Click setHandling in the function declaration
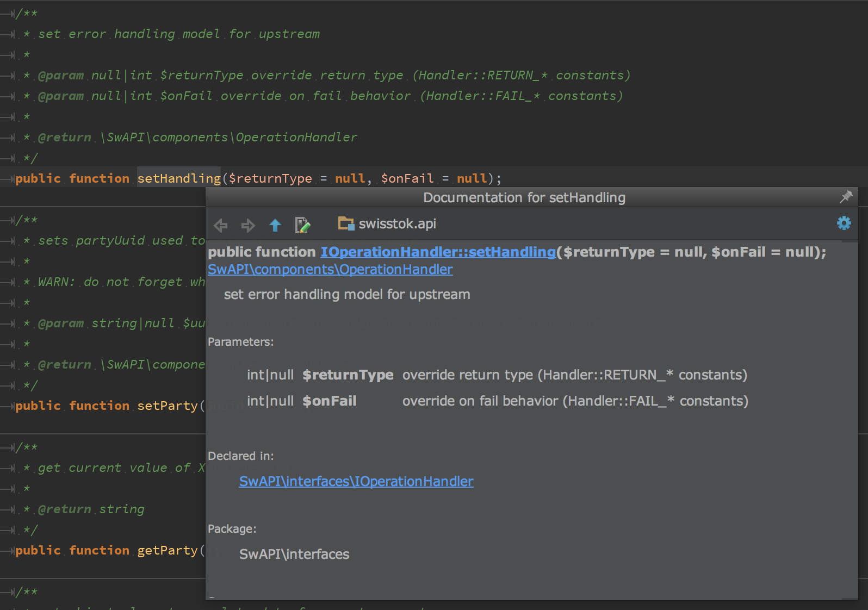The width and height of the screenshot is (868, 610). tap(179, 178)
